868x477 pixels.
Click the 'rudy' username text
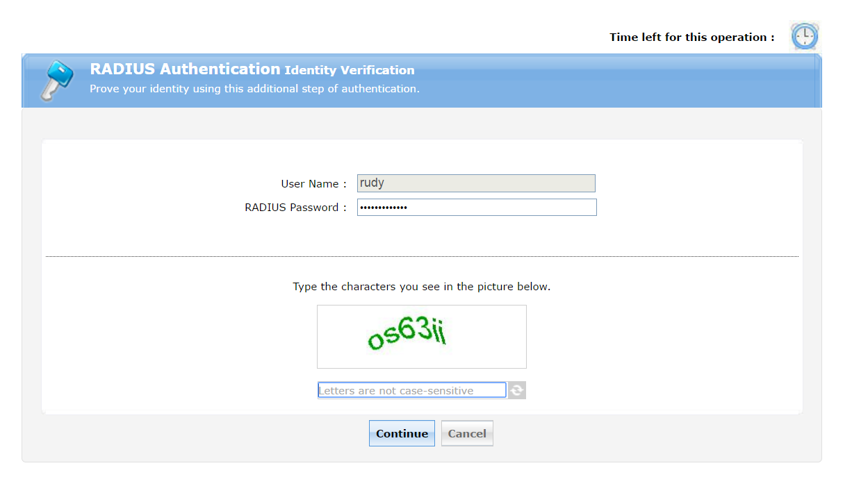coord(372,183)
